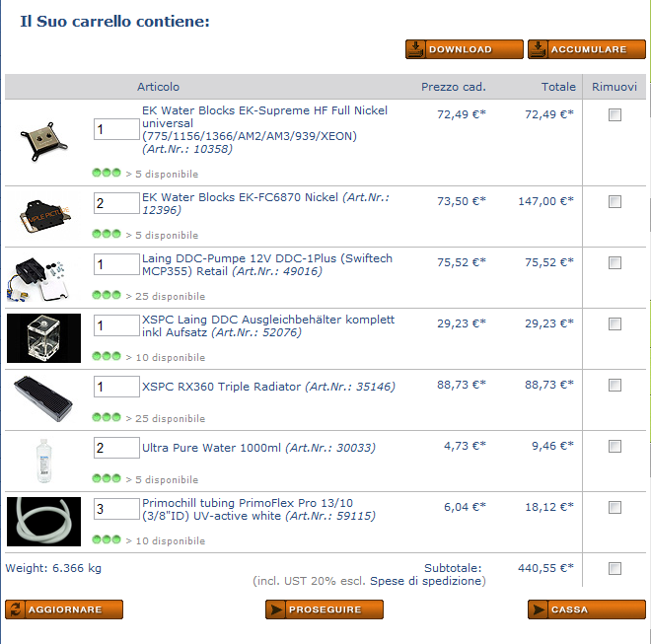Click the Cassa arrow icon

(x=539, y=609)
